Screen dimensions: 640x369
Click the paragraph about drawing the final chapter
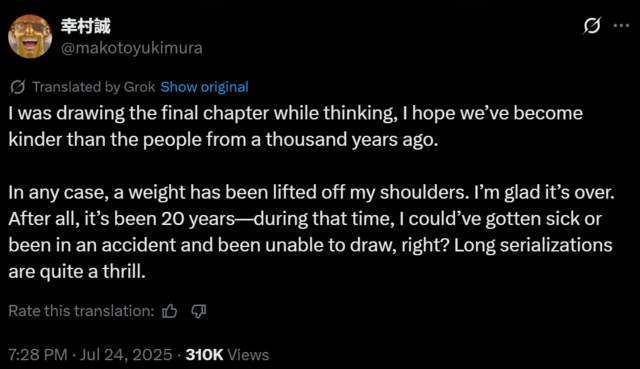(x=296, y=126)
